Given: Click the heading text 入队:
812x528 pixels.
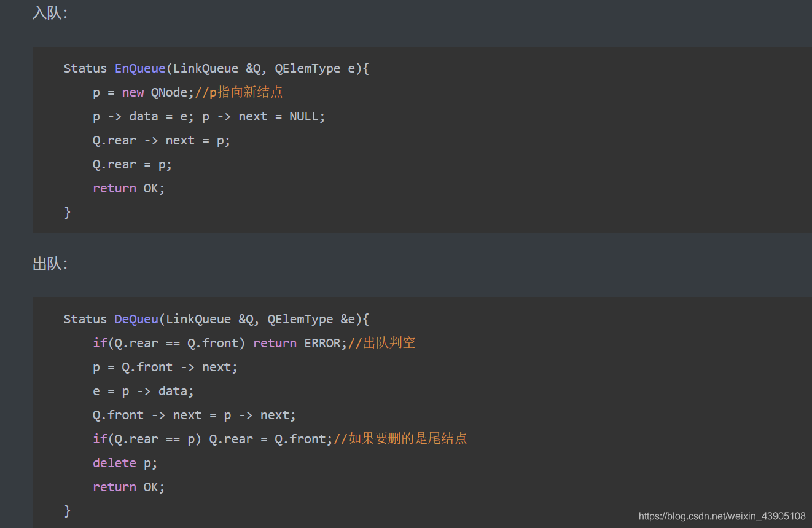Looking at the screenshot, I should pos(50,13).
